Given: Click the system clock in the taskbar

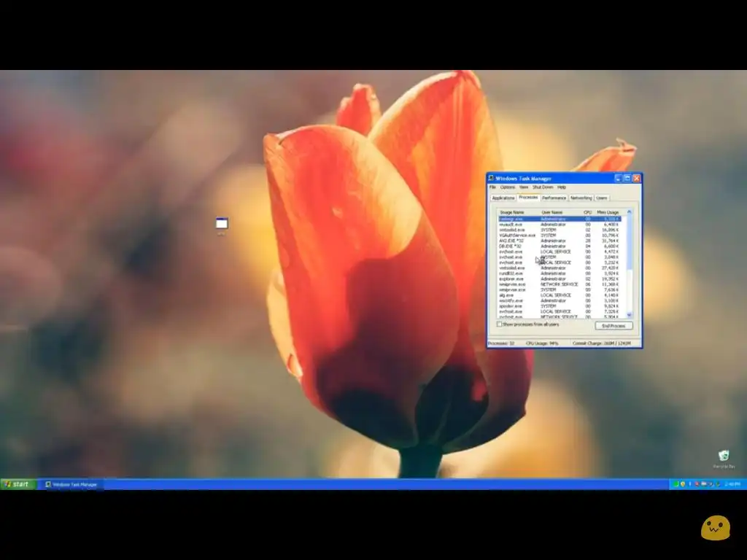Looking at the screenshot, I should (732, 484).
